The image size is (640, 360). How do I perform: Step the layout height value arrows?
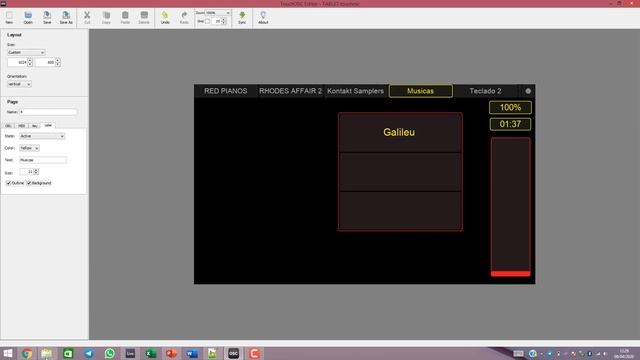[58, 62]
